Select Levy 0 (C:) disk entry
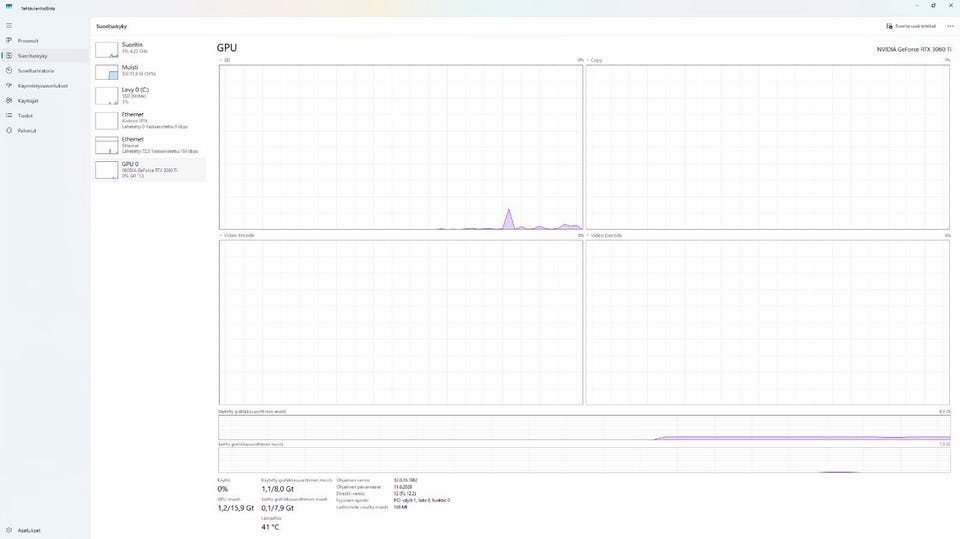Image resolution: width=960 pixels, height=539 pixels. (x=149, y=96)
